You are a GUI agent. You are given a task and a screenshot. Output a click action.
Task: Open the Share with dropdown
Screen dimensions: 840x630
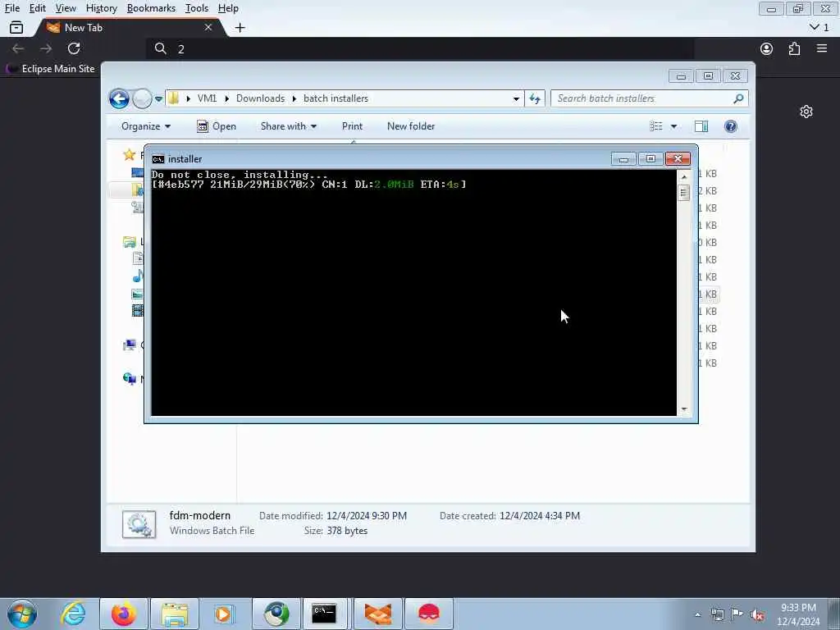click(x=288, y=126)
